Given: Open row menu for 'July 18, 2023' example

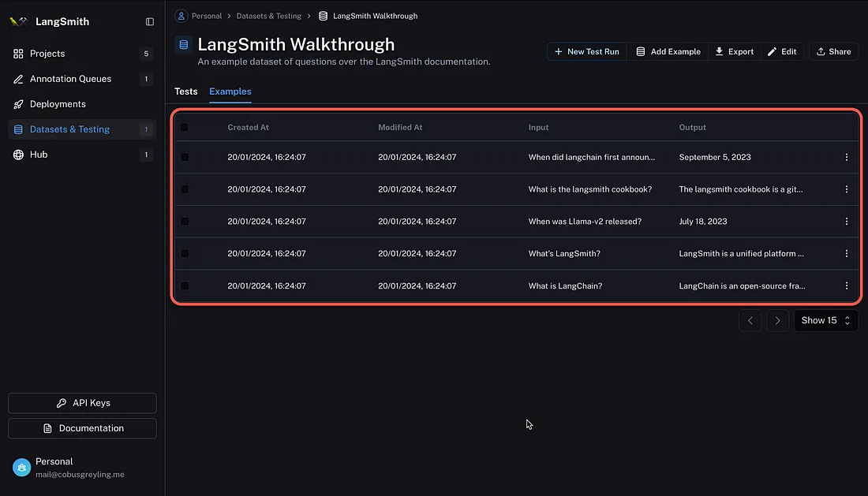Looking at the screenshot, I should click(847, 221).
